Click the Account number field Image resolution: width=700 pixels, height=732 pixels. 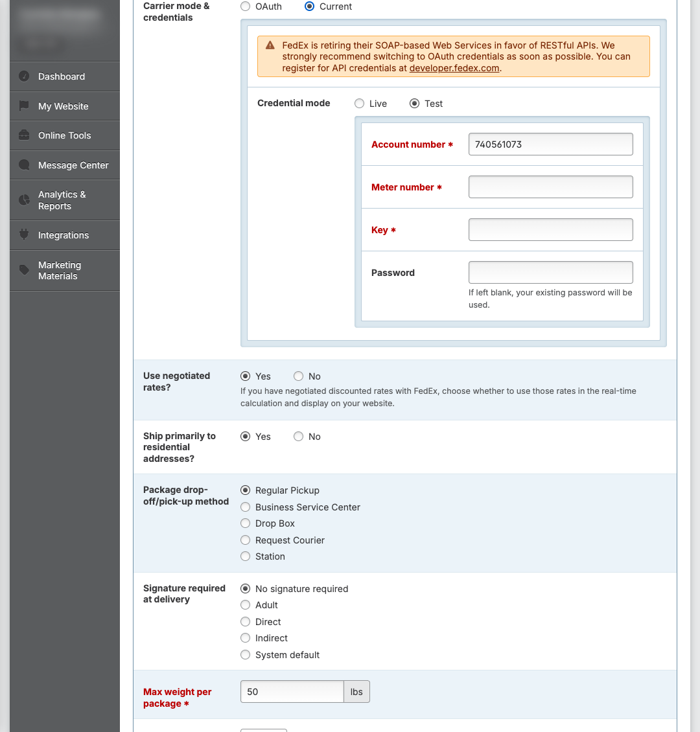[x=550, y=144]
